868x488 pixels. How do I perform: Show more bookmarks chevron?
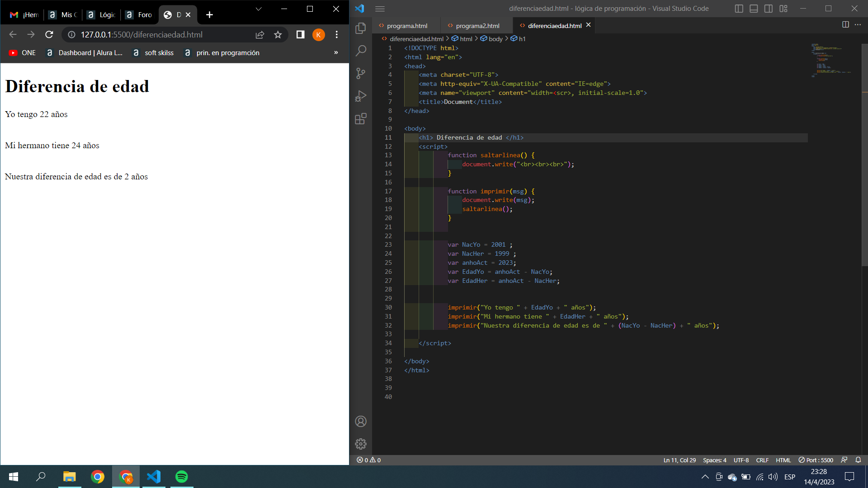[x=336, y=52]
